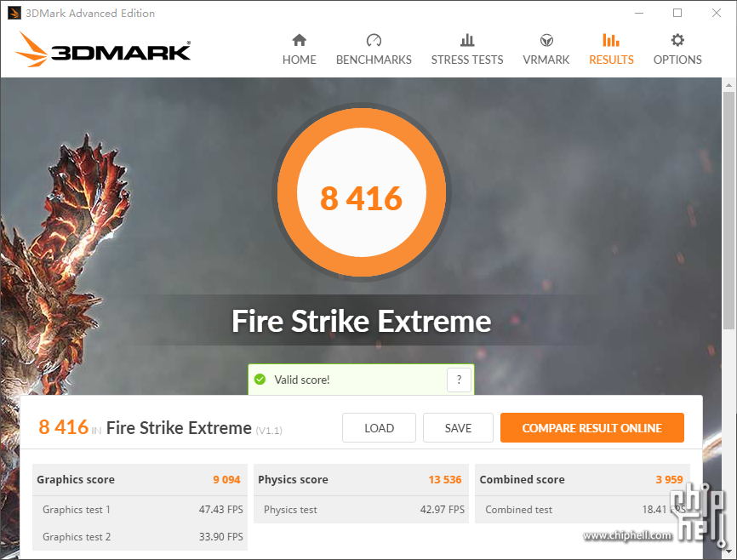
Task: Click COMPARE RESULT ONLINE button
Action: [x=591, y=428]
